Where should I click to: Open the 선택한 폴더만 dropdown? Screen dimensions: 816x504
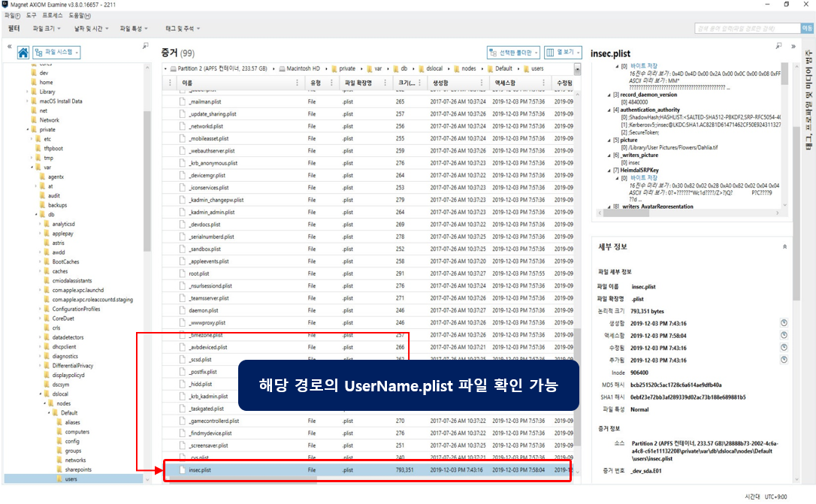(x=513, y=53)
